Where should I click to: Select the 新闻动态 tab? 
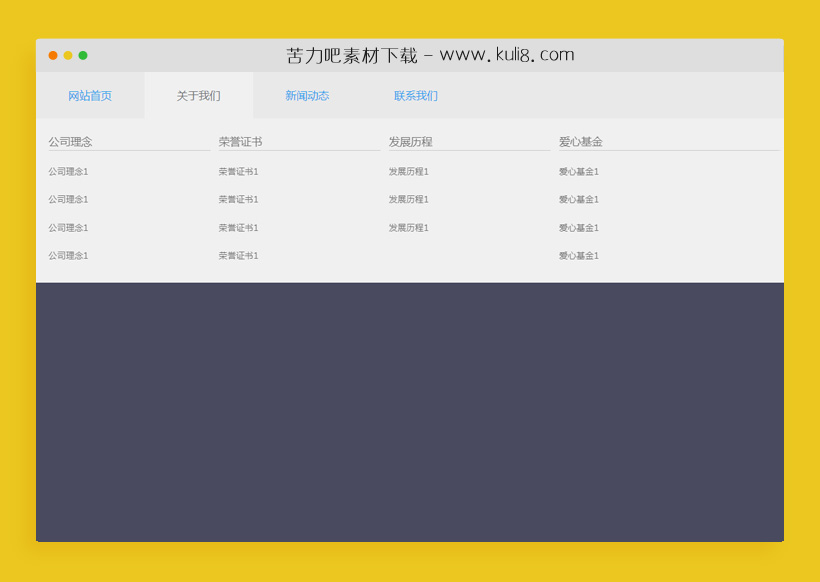306,95
